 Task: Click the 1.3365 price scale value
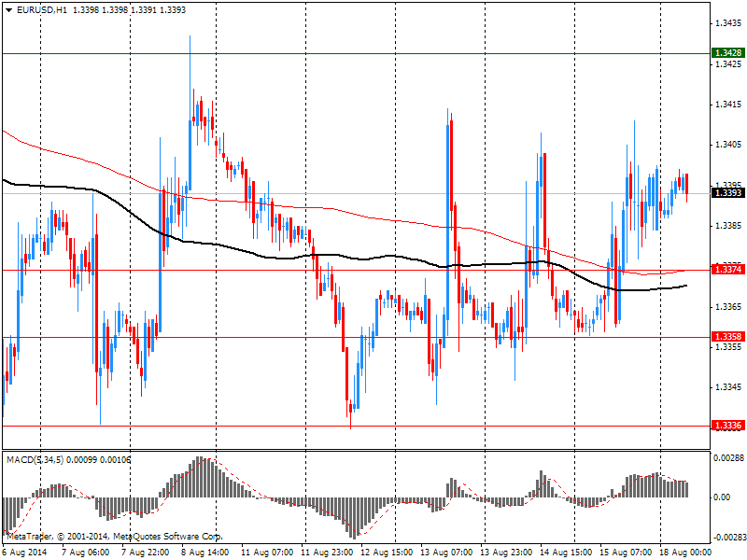[729, 307]
